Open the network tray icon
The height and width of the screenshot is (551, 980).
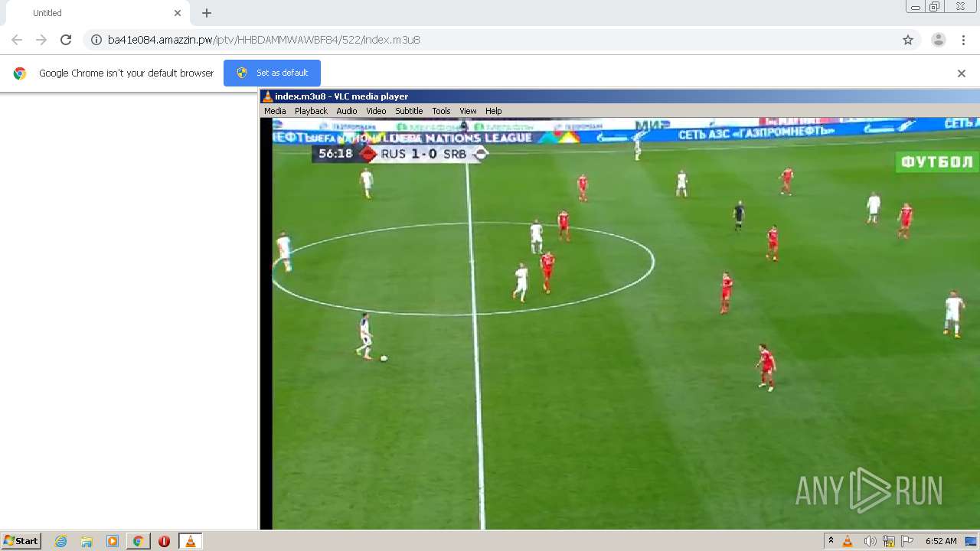888,541
